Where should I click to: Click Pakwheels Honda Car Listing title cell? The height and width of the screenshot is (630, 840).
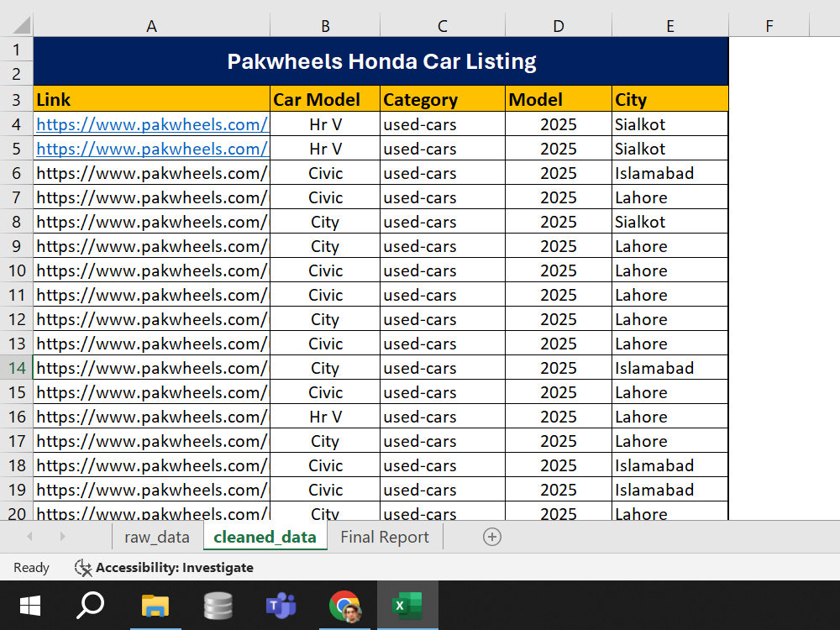coord(381,61)
